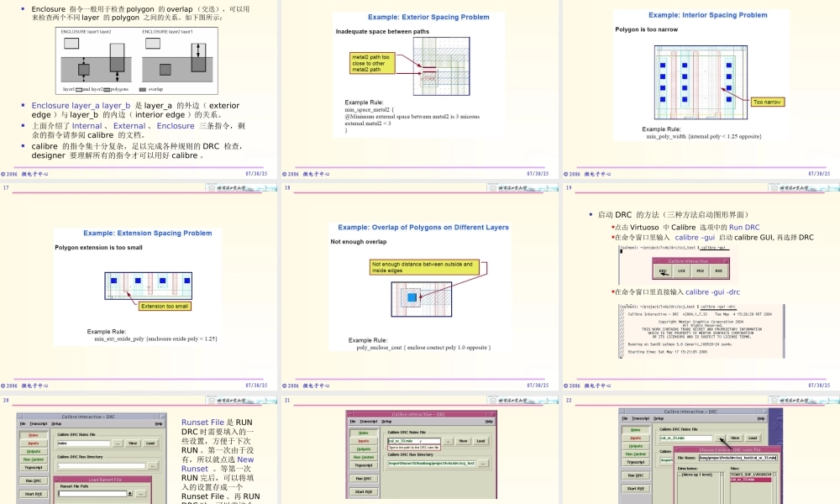Click 'Polygon extension is too small' heading
840x504 pixels.
click(x=98, y=248)
